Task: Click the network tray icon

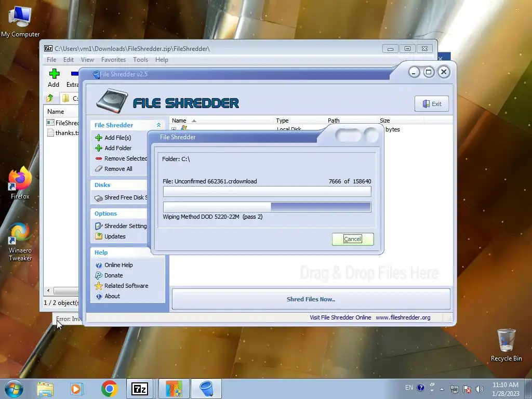Action: 454,389
